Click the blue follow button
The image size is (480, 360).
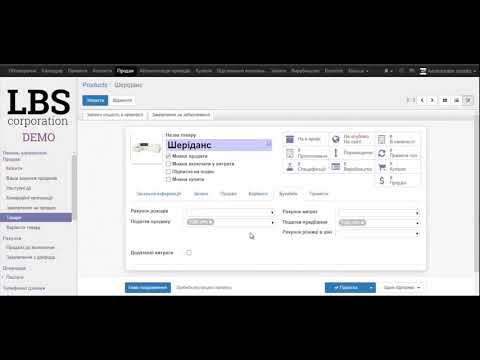pos(346,288)
